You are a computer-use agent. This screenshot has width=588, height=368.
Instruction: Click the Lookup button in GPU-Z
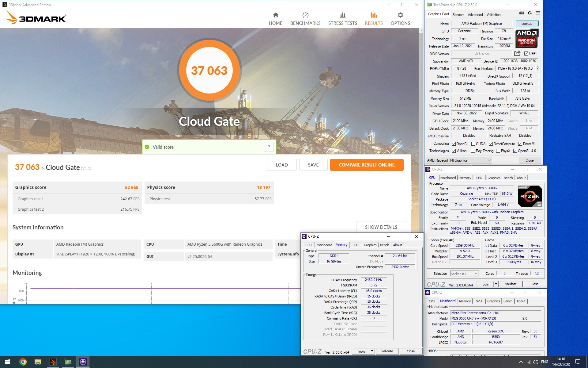pos(527,24)
